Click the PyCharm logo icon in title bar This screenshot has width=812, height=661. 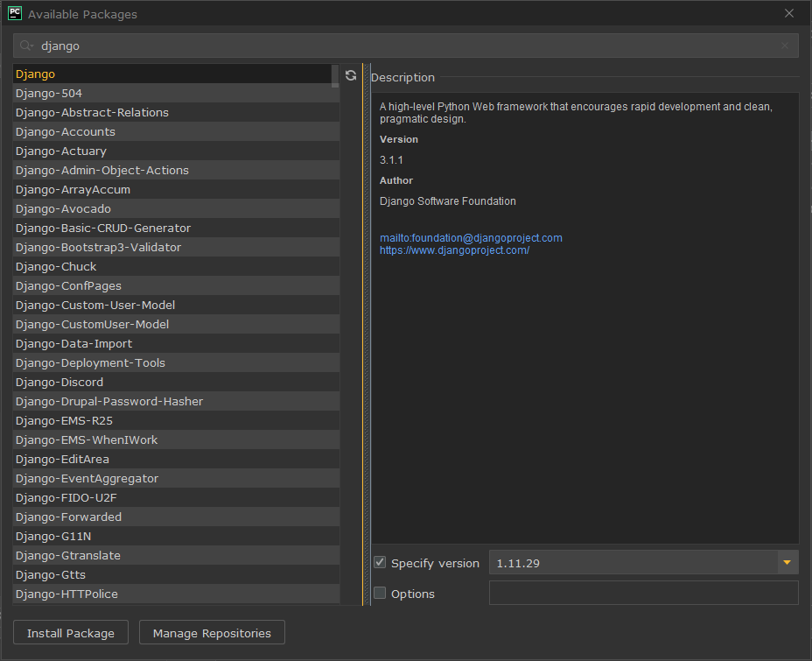15,13
